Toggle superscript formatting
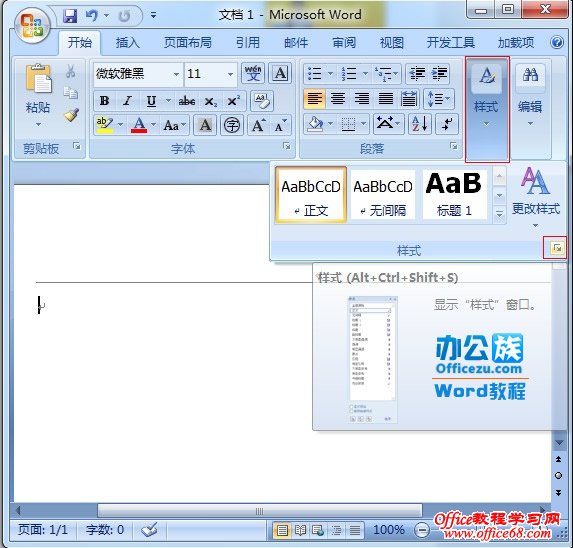This screenshot has width=573, height=548. click(x=234, y=100)
